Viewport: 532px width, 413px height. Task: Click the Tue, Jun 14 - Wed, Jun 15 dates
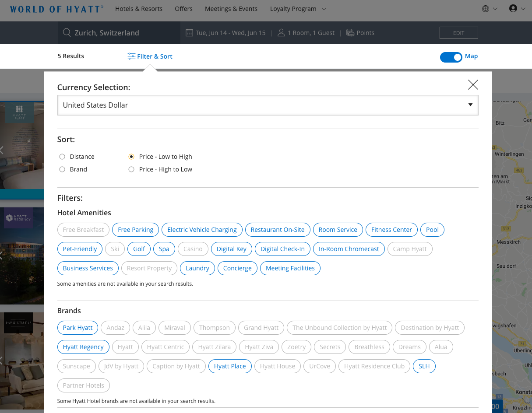click(x=231, y=33)
